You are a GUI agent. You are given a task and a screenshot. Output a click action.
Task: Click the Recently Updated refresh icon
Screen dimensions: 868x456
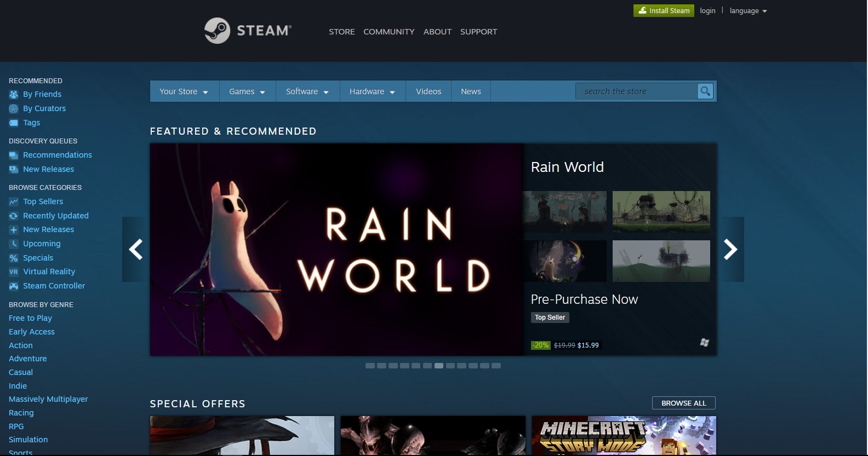[14, 216]
